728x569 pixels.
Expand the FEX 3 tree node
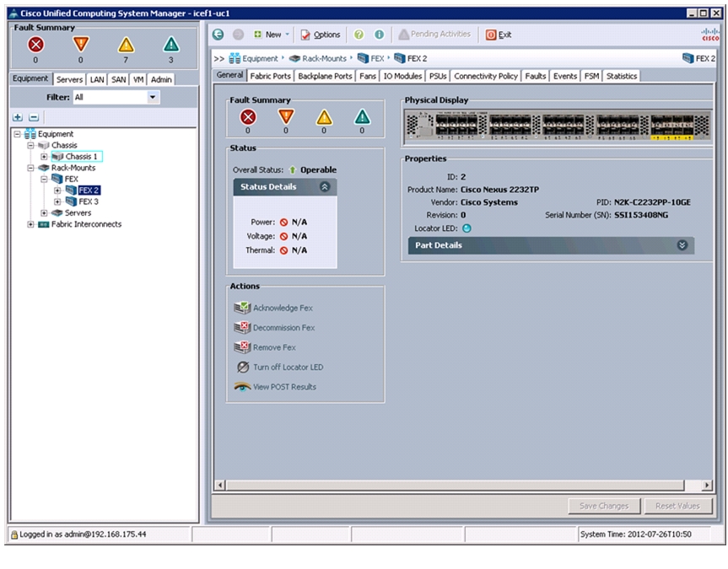click(57, 201)
